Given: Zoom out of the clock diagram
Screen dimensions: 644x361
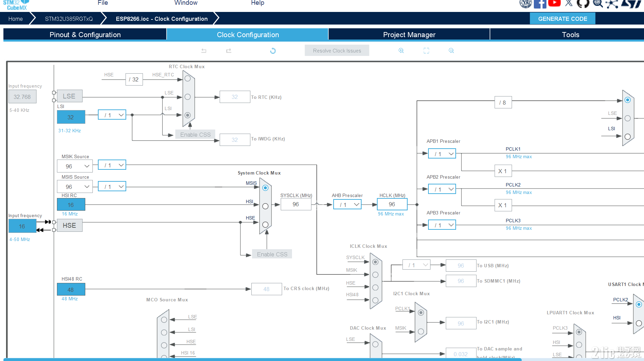Looking at the screenshot, I should click(451, 50).
